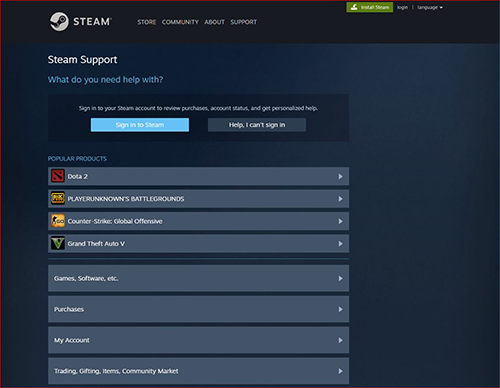Expand the Trading, Gifting, Items arrow
Image resolution: width=500 pixels, height=388 pixels.
(x=340, y=371)
